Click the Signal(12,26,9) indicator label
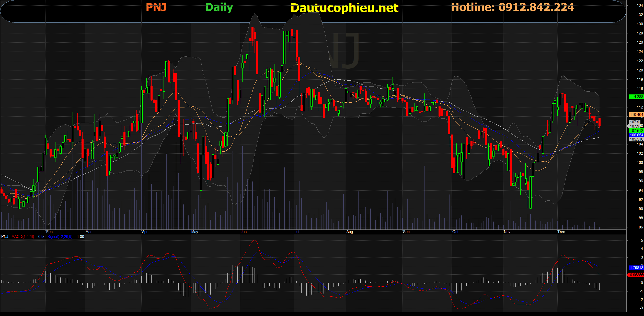Viewport: 644px width, 316px height. coord(60,237)
